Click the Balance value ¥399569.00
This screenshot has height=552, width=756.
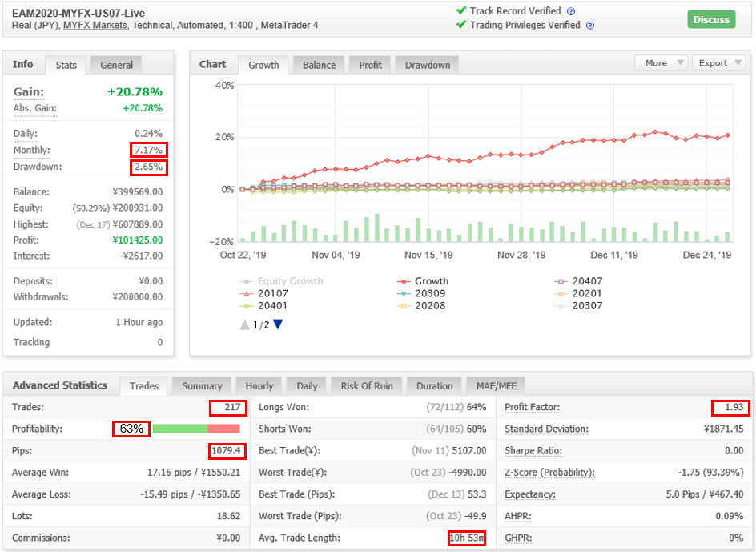pos(138,192)
